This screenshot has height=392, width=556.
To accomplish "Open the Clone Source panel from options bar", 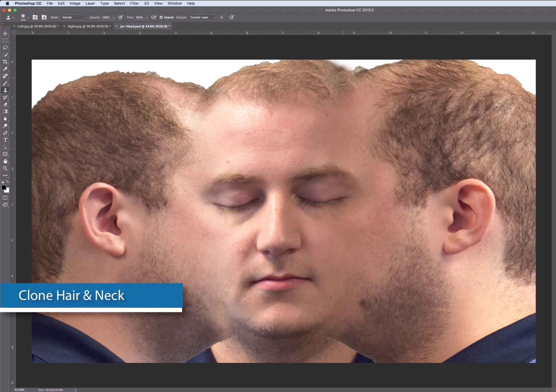I will coord(44,17).
